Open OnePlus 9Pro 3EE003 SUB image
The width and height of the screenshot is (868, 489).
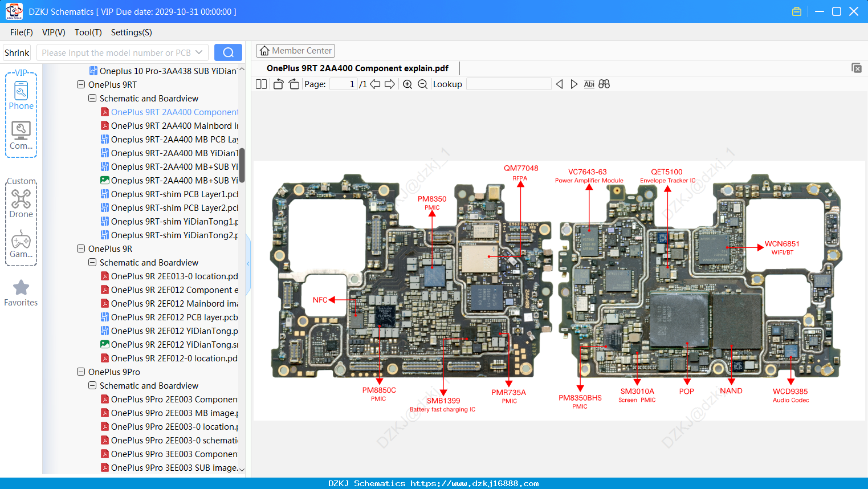click(x=170, y=467)
